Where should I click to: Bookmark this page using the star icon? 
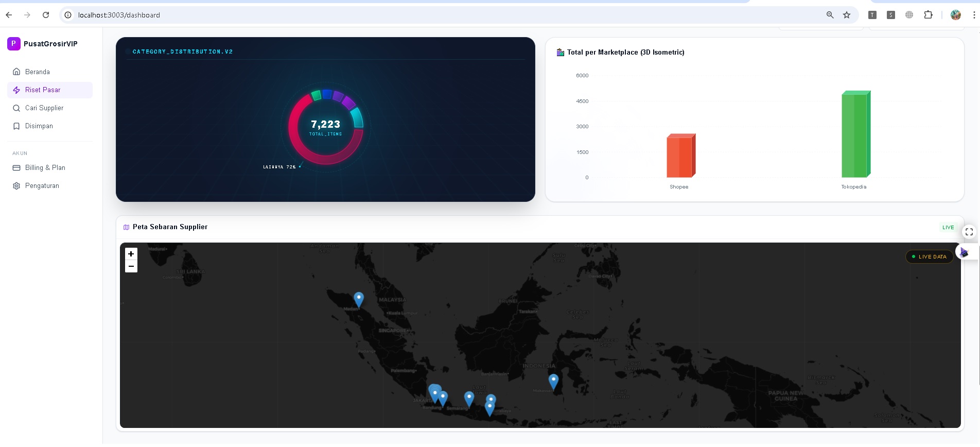847,15
